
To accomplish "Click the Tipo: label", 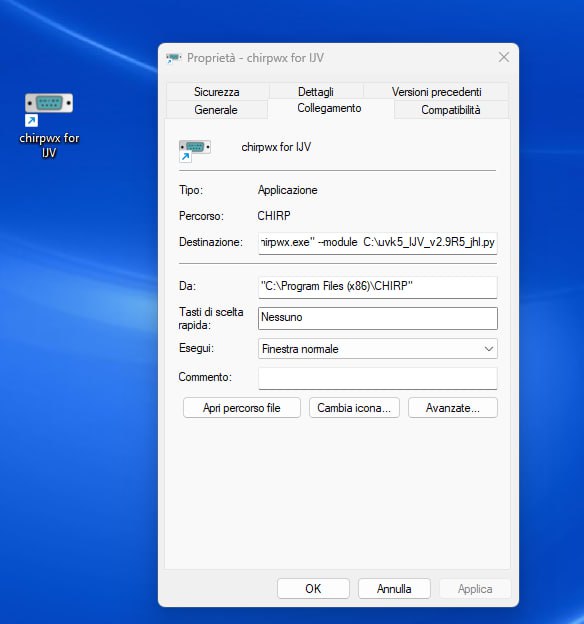I will [191, 190].
